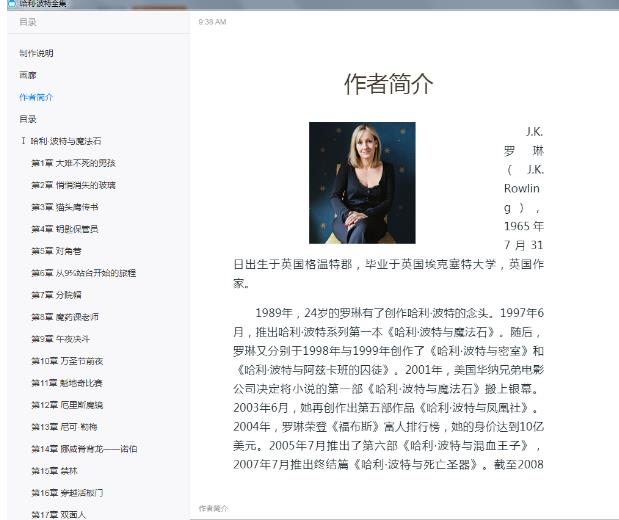Click the J.K. Rowling author photo

[x=362, y=183]
